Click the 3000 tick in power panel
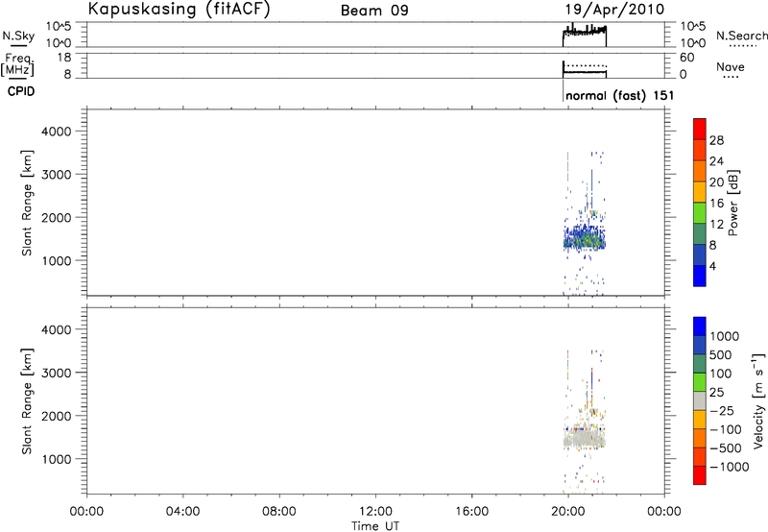Image resolution: width=768 pixels, height=532 pixels. tap(56, 175)
